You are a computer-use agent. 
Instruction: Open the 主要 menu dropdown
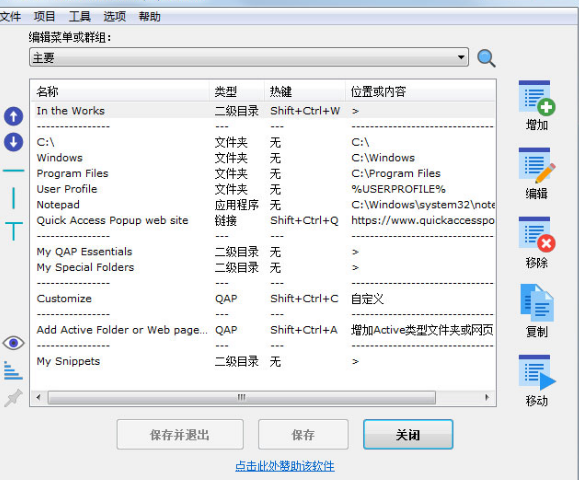(249, 57)
